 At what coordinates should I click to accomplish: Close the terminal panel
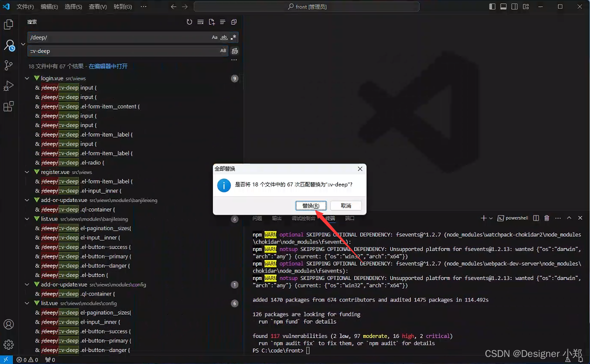click(580, 218)
